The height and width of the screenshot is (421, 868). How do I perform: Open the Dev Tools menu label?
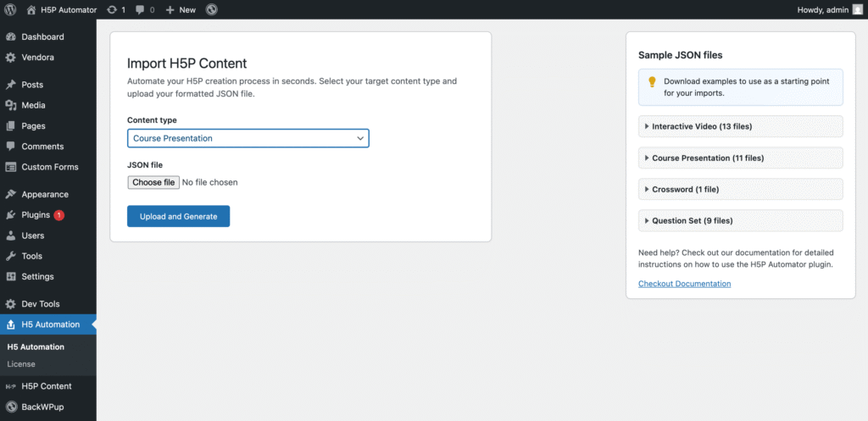coord(41,304)
